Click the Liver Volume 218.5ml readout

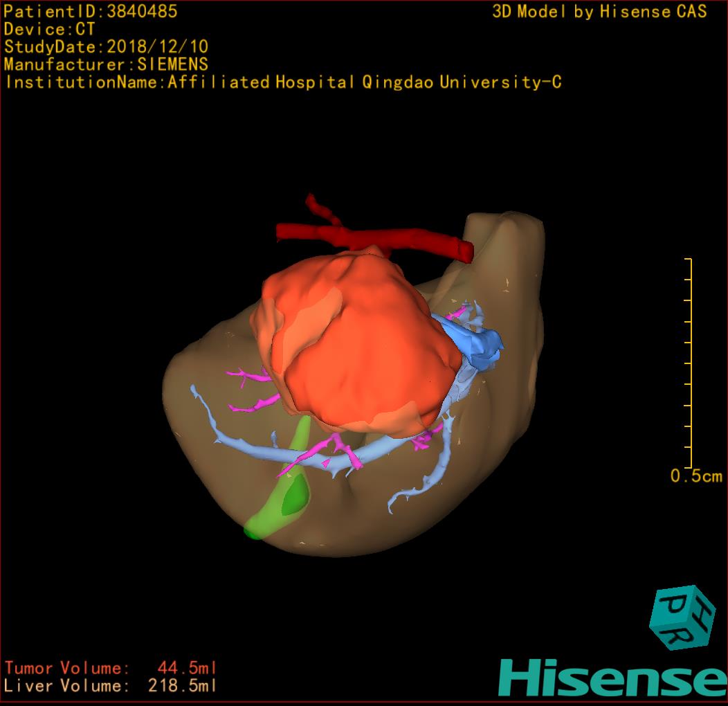point(111,685)
